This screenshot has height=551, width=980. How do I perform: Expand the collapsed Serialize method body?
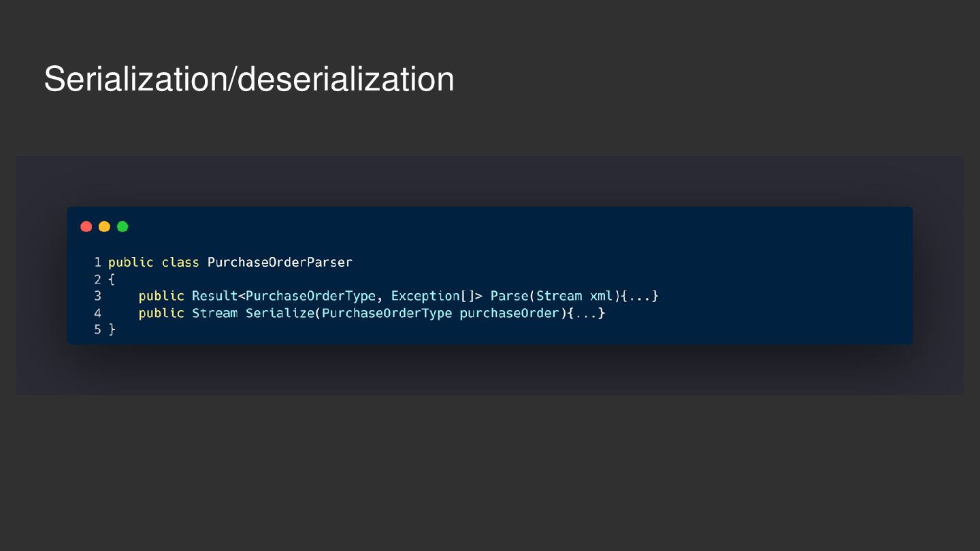pyautogui.click(x=587, y=313)
